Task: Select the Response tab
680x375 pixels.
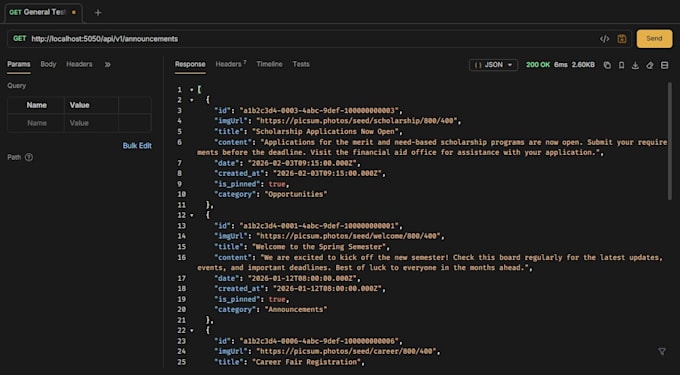Action: tap(190, 64)
